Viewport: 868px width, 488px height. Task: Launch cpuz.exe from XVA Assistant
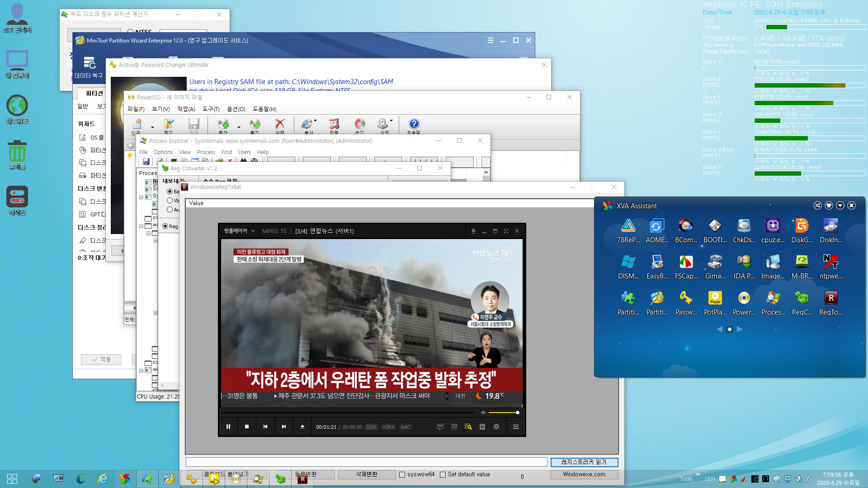tap(773, 230)
